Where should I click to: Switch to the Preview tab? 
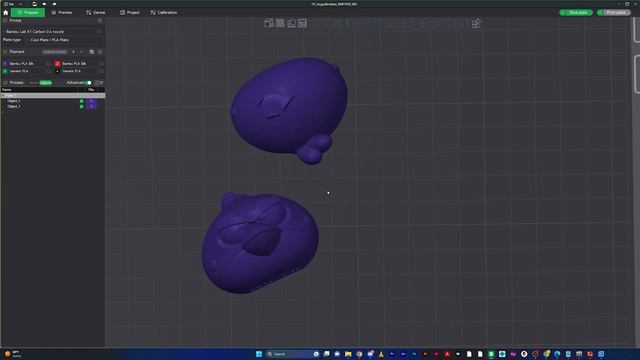tap(62, 13)
